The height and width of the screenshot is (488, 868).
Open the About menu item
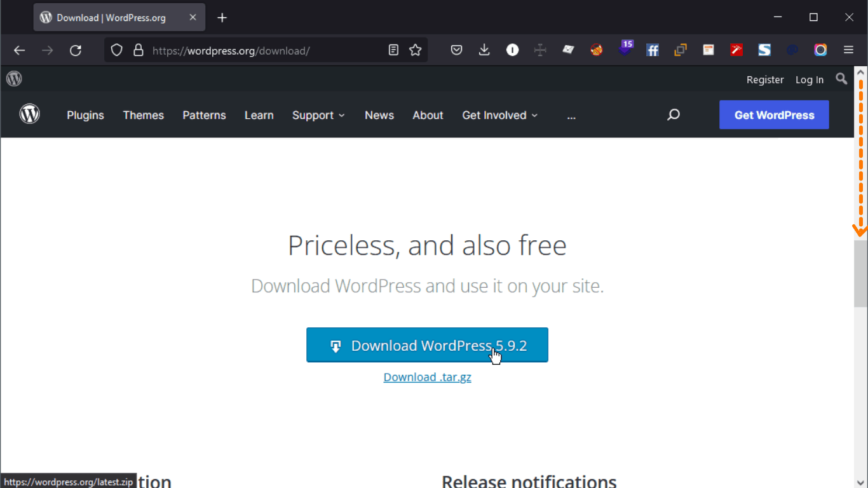click(428, 115)
